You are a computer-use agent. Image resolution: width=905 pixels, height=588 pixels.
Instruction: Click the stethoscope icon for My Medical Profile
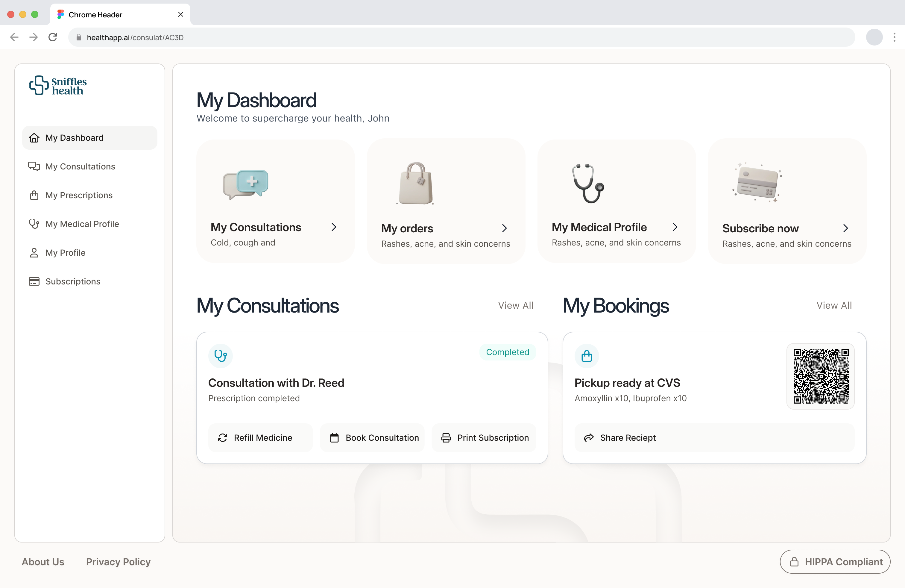point(34,224)
